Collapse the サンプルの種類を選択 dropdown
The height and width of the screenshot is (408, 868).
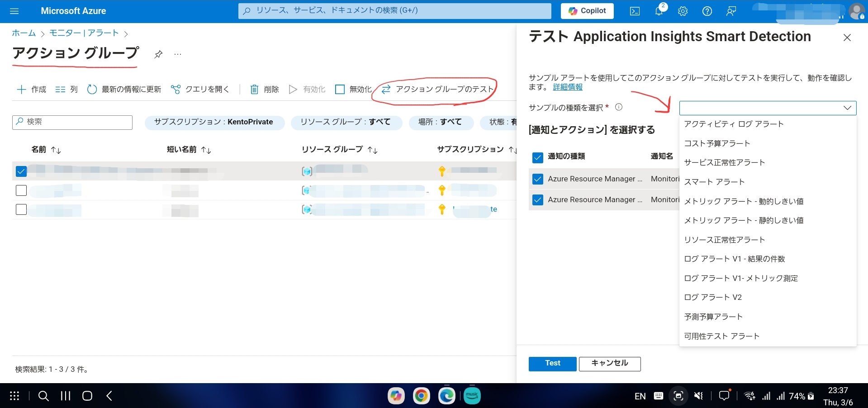click(x=847, y=108)
